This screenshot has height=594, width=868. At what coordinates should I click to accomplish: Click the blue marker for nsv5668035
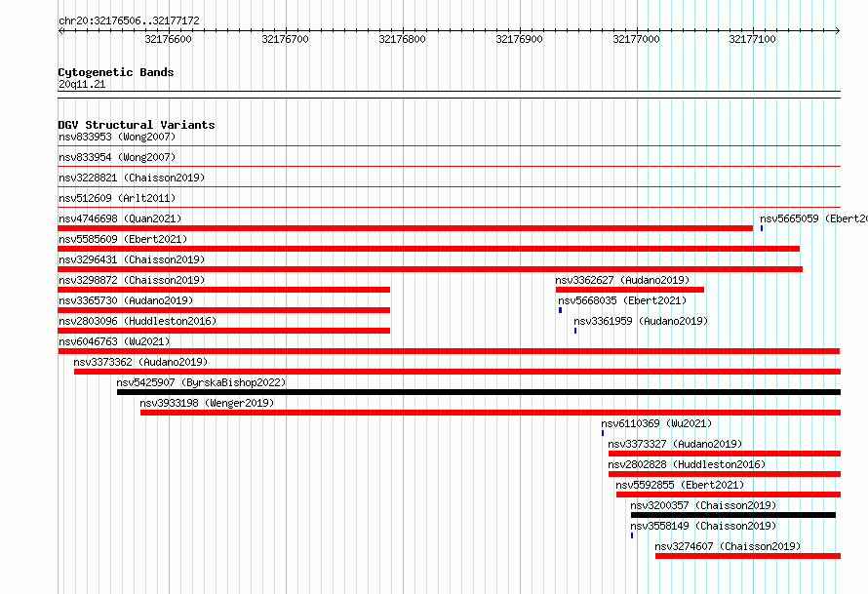(560, 310)
